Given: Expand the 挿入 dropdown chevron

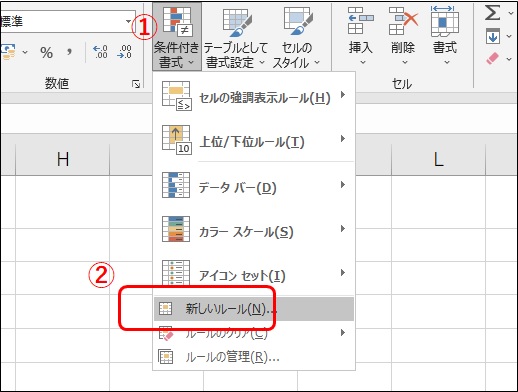Looking at the screenshot, I should [x=363, y=62].
